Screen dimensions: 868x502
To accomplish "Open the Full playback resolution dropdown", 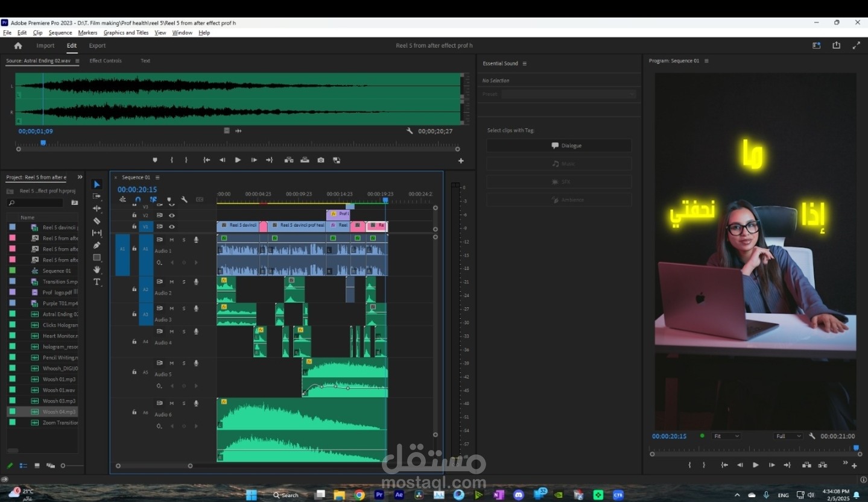I will tap(788, 436).
